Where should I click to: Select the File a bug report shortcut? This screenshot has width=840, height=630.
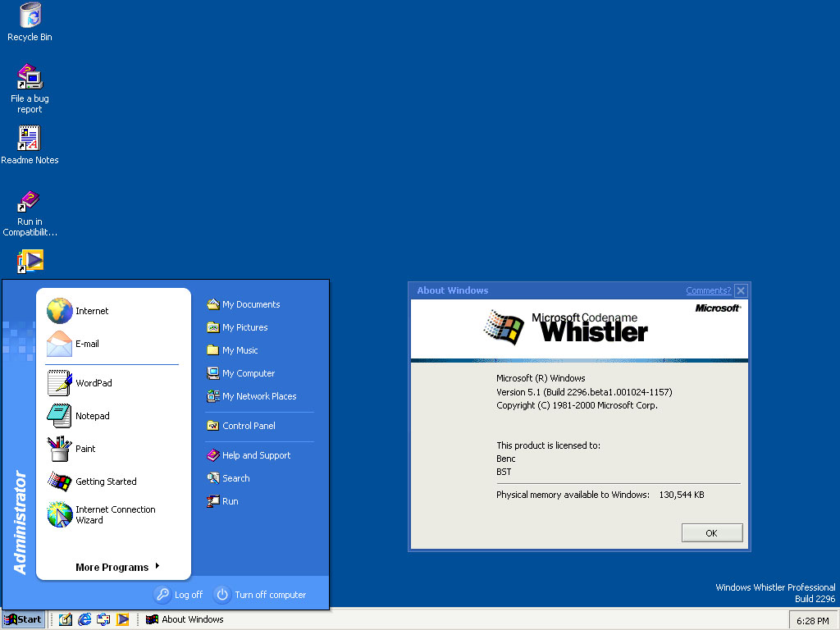30,89
